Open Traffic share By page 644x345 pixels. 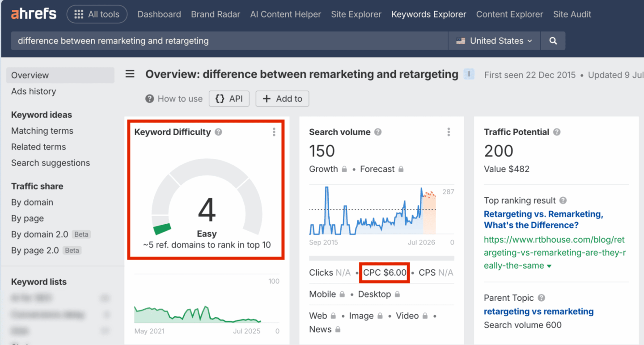(27, 218)
